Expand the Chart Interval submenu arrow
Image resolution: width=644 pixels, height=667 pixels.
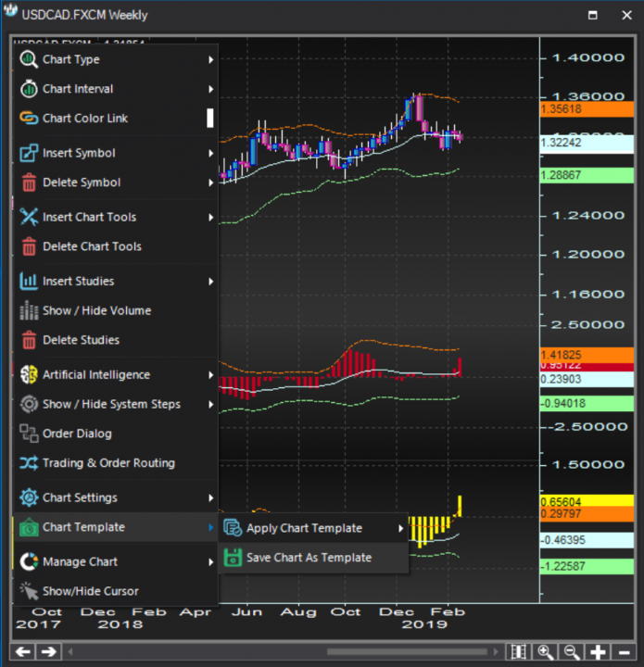coord(211,89)
